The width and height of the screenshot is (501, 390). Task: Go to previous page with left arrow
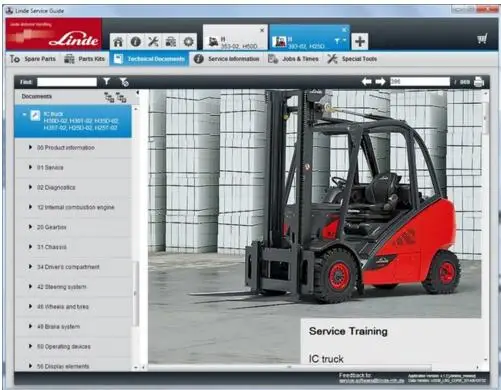[x=366, y=81]
